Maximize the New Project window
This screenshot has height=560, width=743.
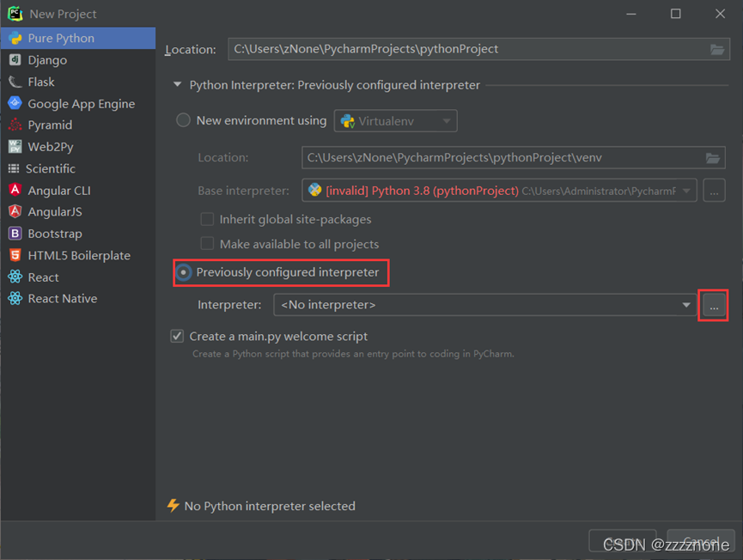click(676, 14)
